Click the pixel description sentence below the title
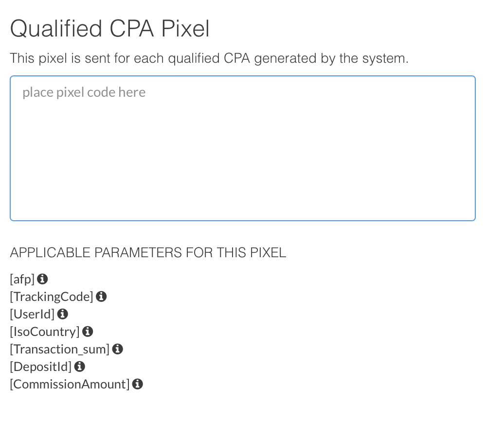The image size is (504, 423). point(209,59)
